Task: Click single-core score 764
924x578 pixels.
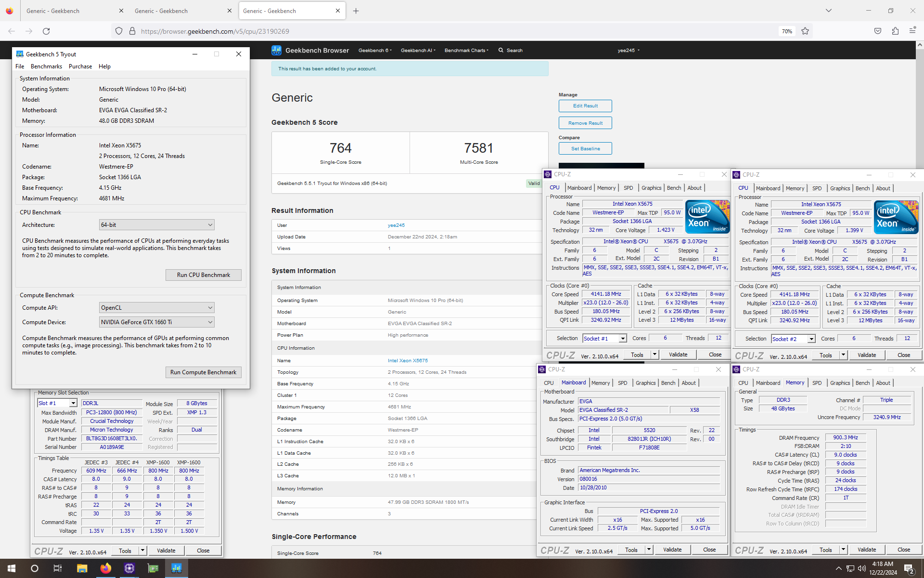Action: click(340, 148)
